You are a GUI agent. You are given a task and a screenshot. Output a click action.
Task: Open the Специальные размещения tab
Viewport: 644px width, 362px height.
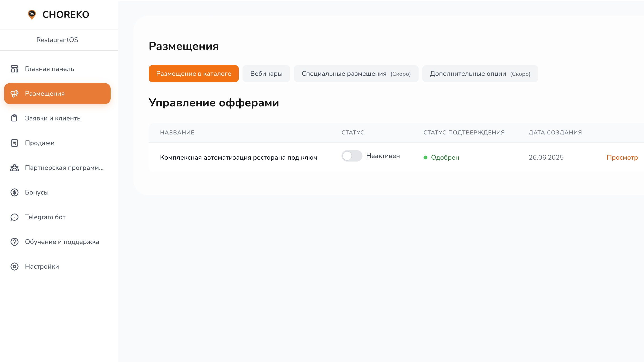(356, 73)
